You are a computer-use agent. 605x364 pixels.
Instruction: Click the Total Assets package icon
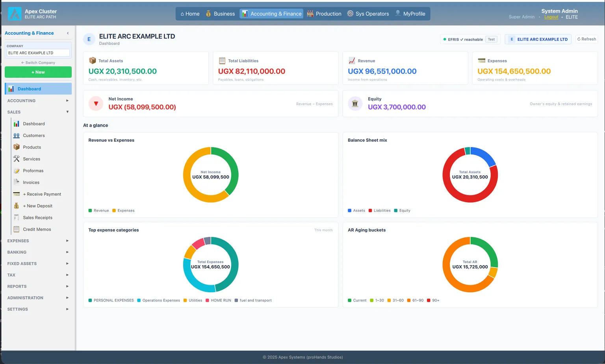click(x=93, y=61)
